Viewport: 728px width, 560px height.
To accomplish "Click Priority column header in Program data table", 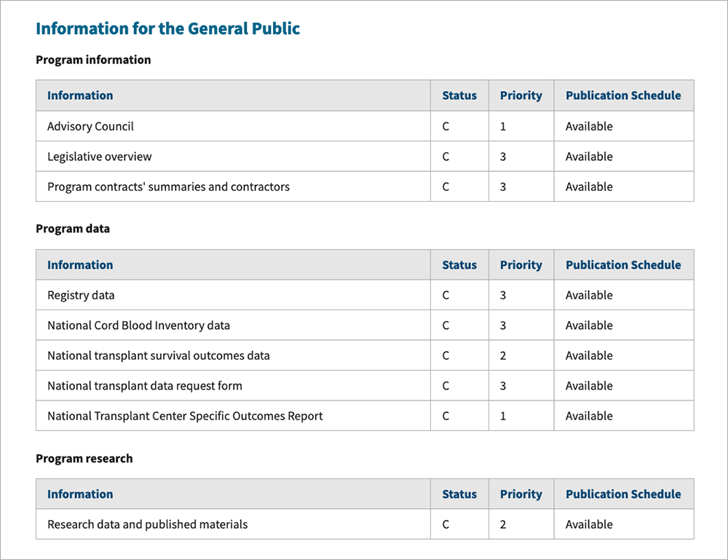I will pyautogui.click(x=521, y=265).
